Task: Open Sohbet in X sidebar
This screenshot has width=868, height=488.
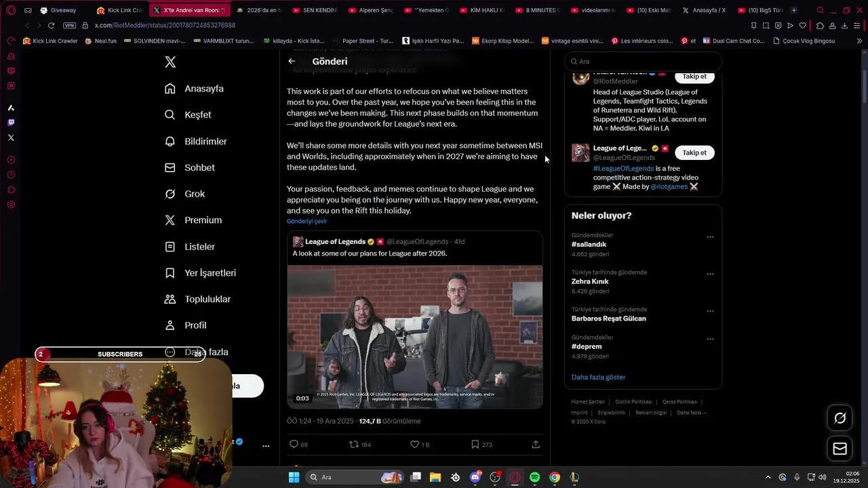Action: (x=190, y=167)
